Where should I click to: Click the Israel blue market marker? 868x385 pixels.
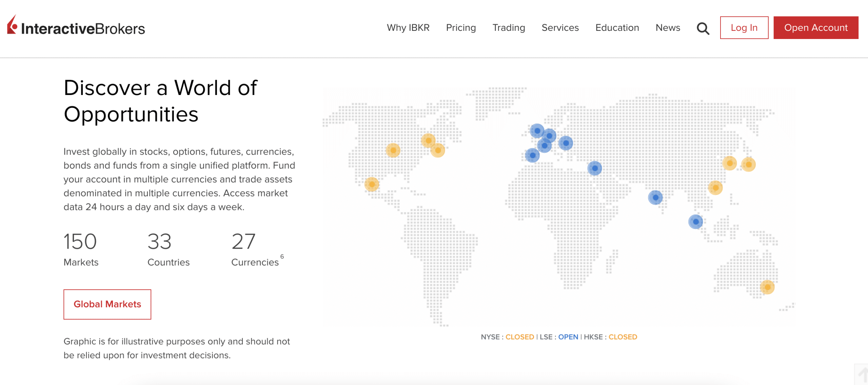tap(594, 168)
